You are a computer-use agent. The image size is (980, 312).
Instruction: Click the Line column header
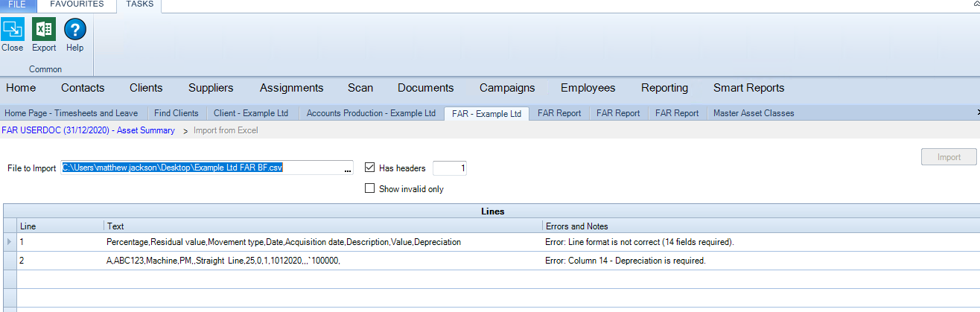click(x=60, y=226)
